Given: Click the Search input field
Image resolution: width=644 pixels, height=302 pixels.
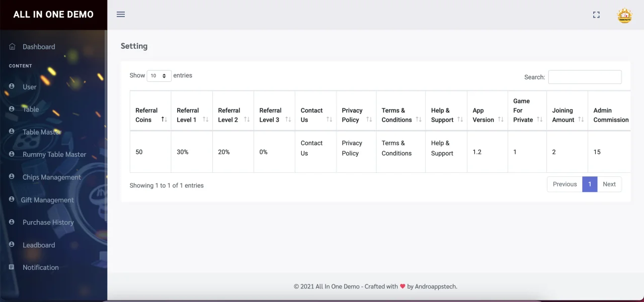Looking at the screenshot, I should (585, 77).
